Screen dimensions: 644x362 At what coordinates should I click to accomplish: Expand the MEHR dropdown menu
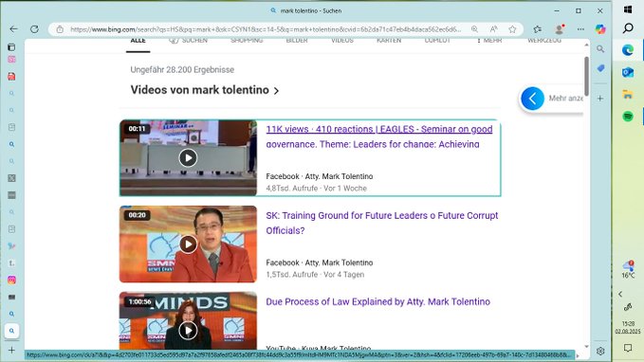tap(489, 40)
